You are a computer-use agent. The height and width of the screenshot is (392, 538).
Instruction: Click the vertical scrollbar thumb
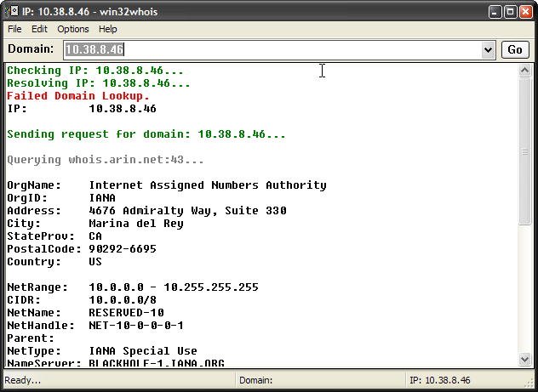coord(524,151)
